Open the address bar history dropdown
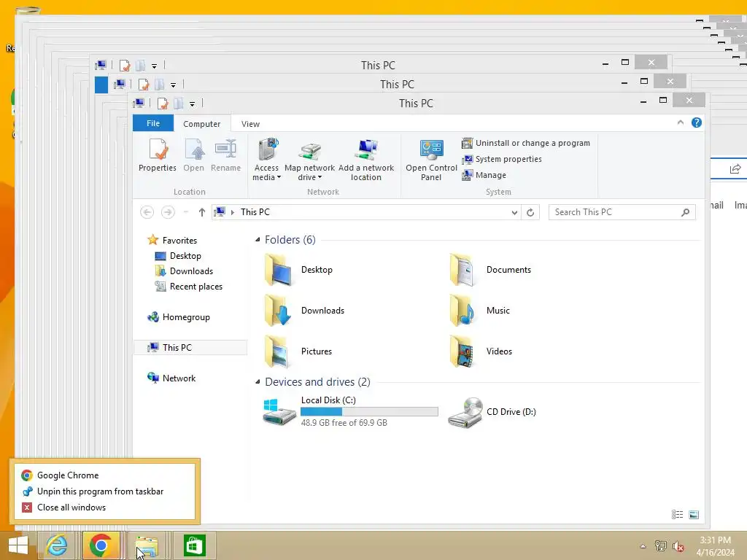This screenshot has width=747, height=560. tap(514, 212)
